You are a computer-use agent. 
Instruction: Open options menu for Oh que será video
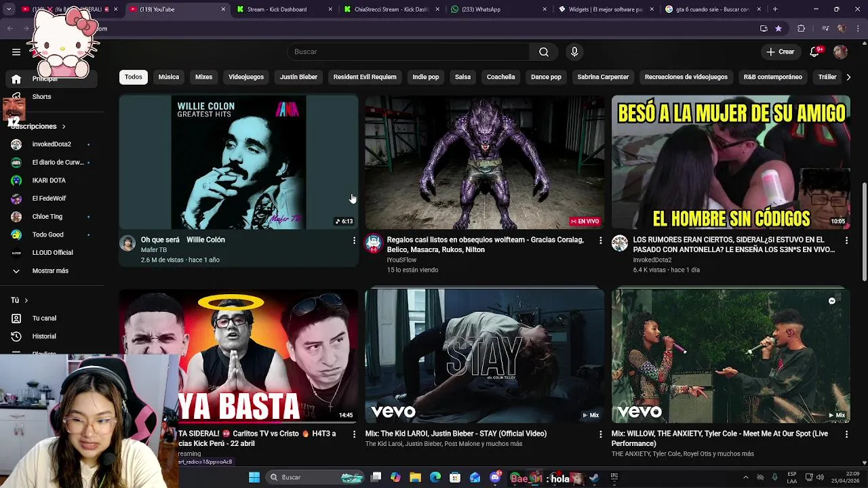pos(354,240)
